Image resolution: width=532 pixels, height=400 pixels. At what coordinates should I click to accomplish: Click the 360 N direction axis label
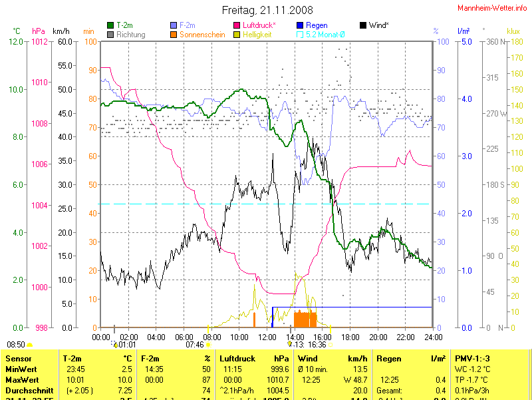[496, 42]
